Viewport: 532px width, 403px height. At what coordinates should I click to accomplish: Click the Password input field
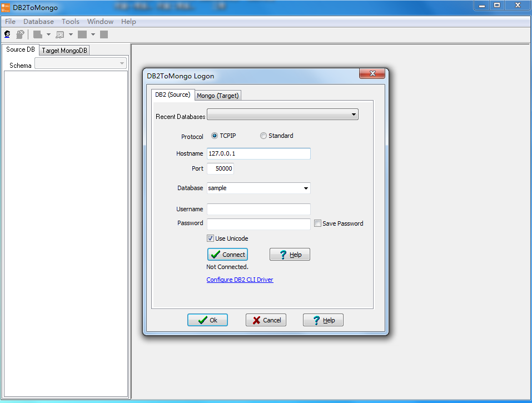click(258, 224)
